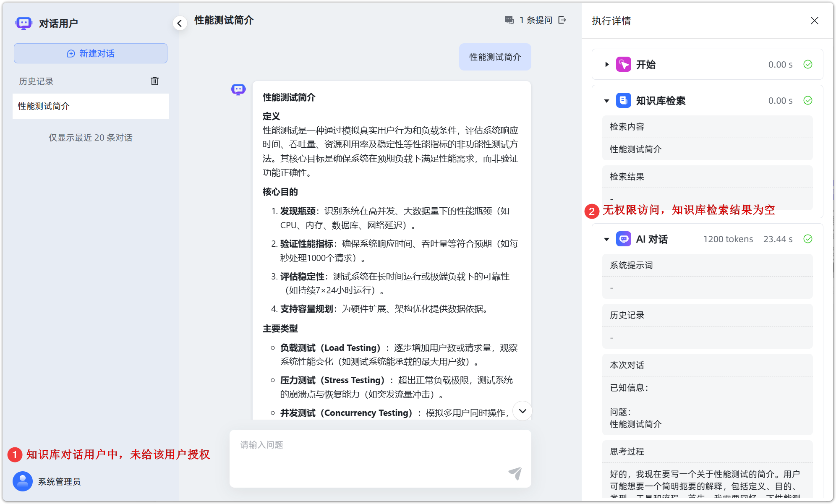Click the downward chevron below the message

(522, 411)
